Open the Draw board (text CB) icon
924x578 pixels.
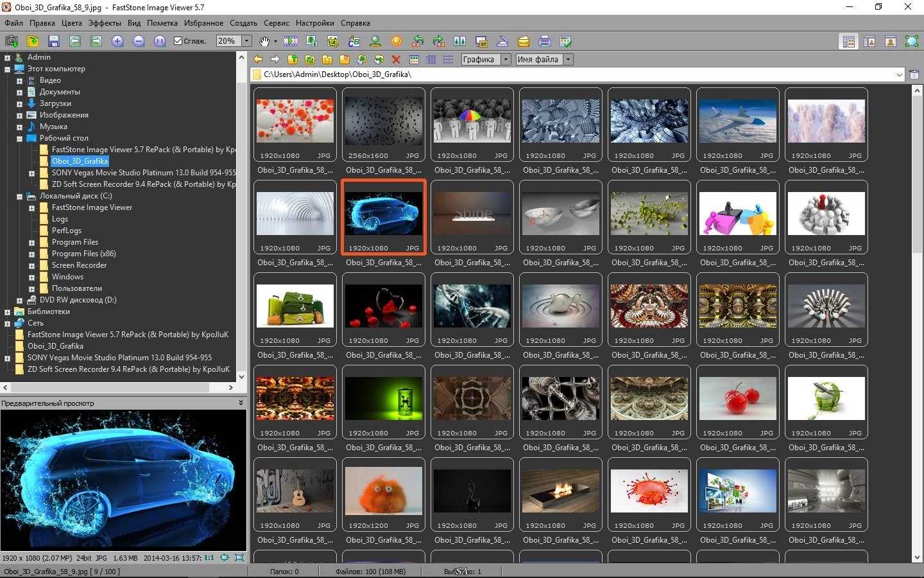354,41
